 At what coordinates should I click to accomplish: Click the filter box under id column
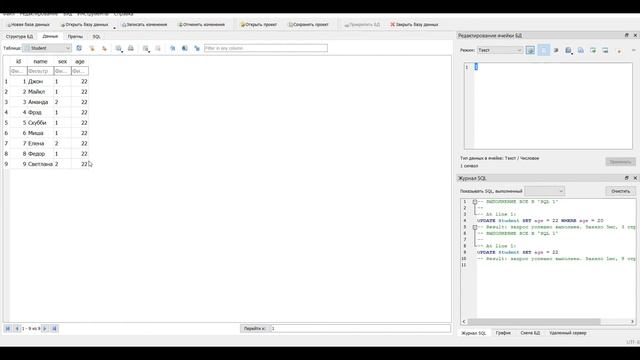coord(18,71)
